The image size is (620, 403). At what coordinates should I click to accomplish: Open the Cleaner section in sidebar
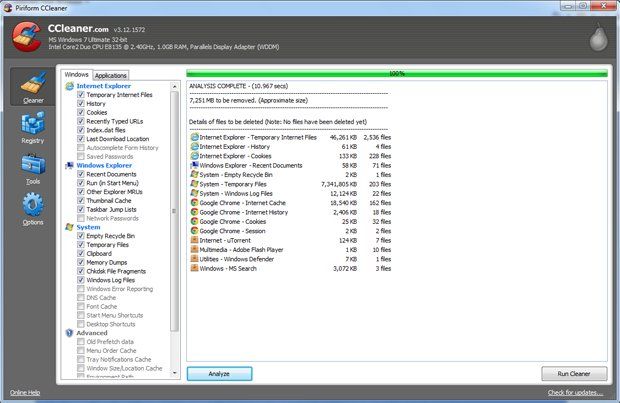point(33,87)
